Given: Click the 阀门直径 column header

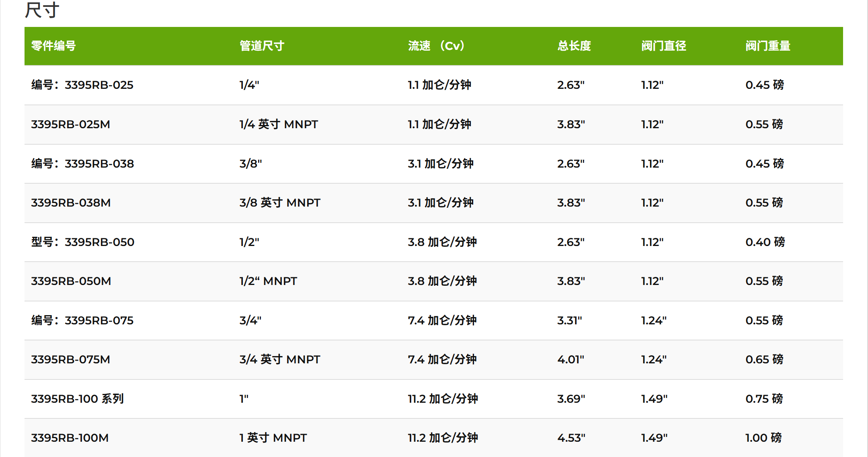Looking at the screenshot, I should tap(663, 46).
